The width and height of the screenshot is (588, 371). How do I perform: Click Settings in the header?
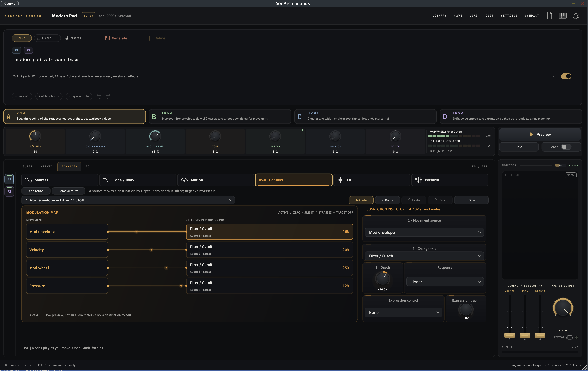[x=509, y=16]
